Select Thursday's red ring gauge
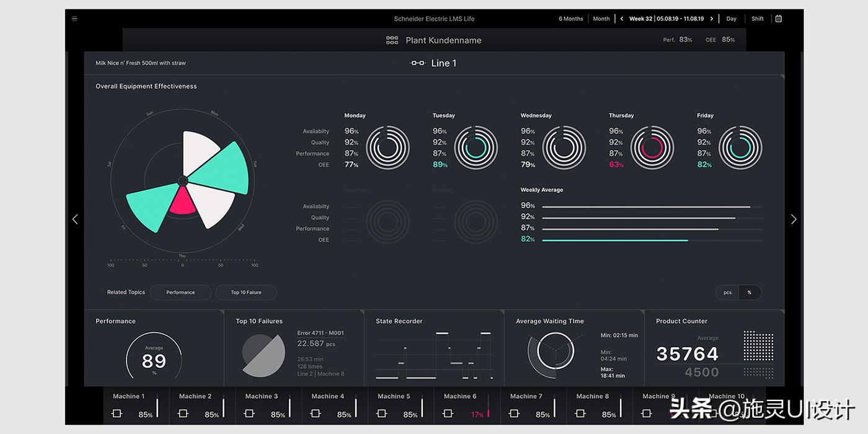Viewport: 868px width, 434px height. (x=652, y=148)
